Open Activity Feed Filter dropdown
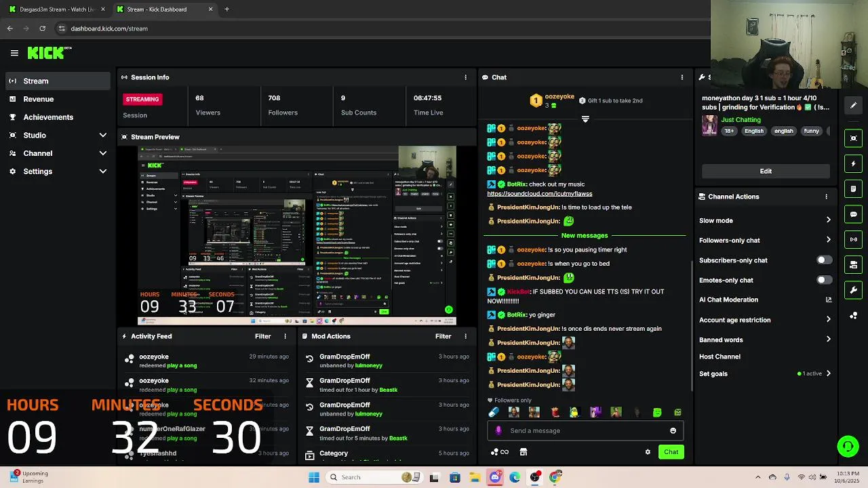The height and width of the screenshot is (488, 868). tap(263, 336)
